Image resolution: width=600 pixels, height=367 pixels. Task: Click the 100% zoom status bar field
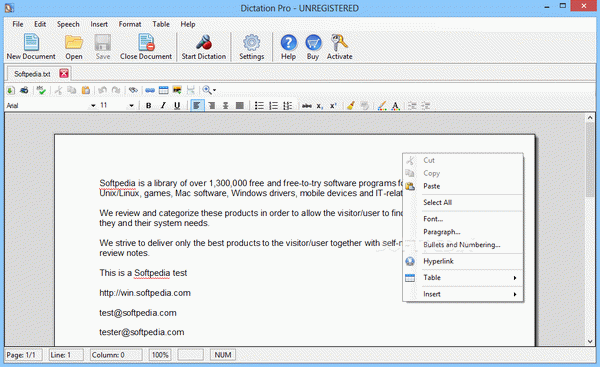[x=160, y=355]
